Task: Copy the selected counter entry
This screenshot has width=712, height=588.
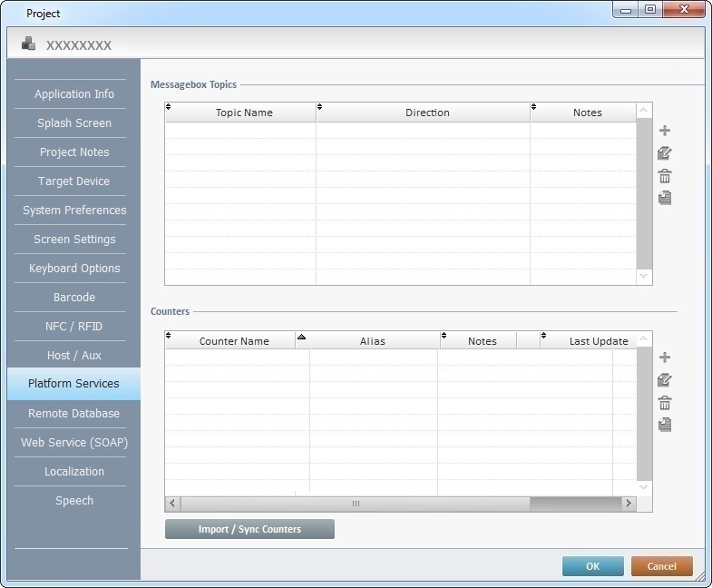Action: pos(665,425)
